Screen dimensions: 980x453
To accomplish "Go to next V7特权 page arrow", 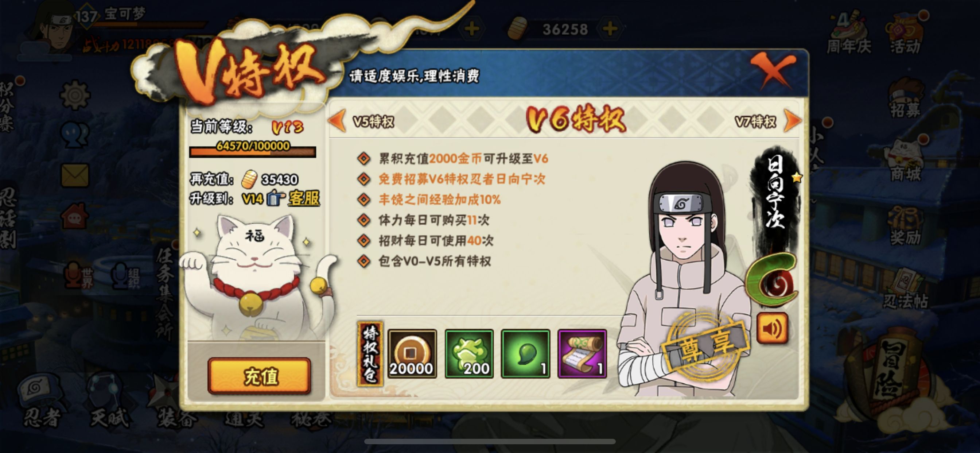I will click(x=793, y=121).
